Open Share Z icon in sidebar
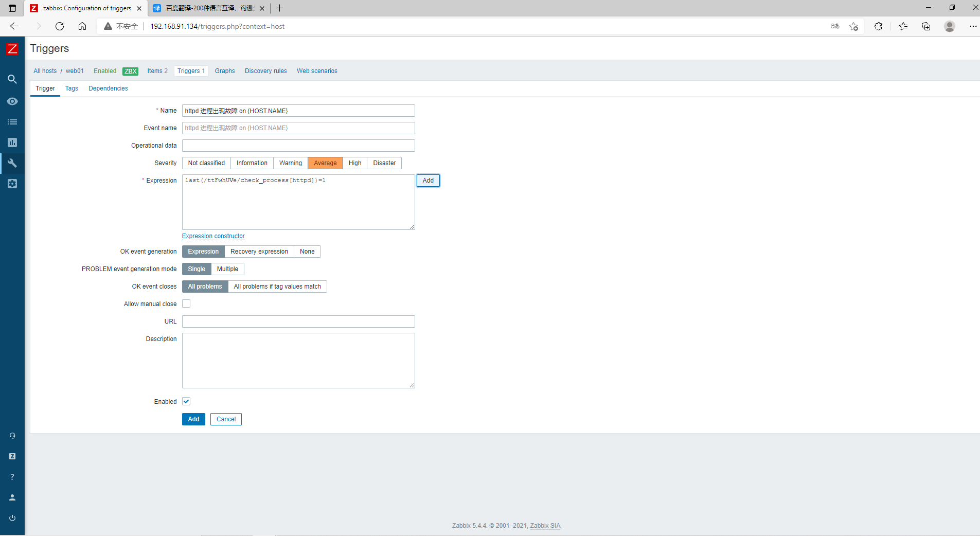Screen dimensions: 980x536 [x=12, y=456]
